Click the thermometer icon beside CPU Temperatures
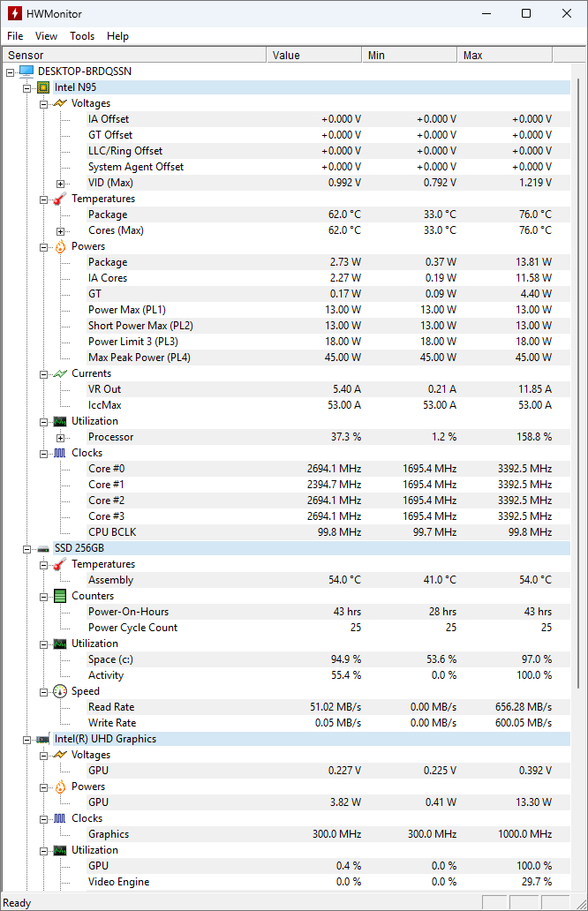Viewport: 588px width, 911px height. [x=60, y=199]
